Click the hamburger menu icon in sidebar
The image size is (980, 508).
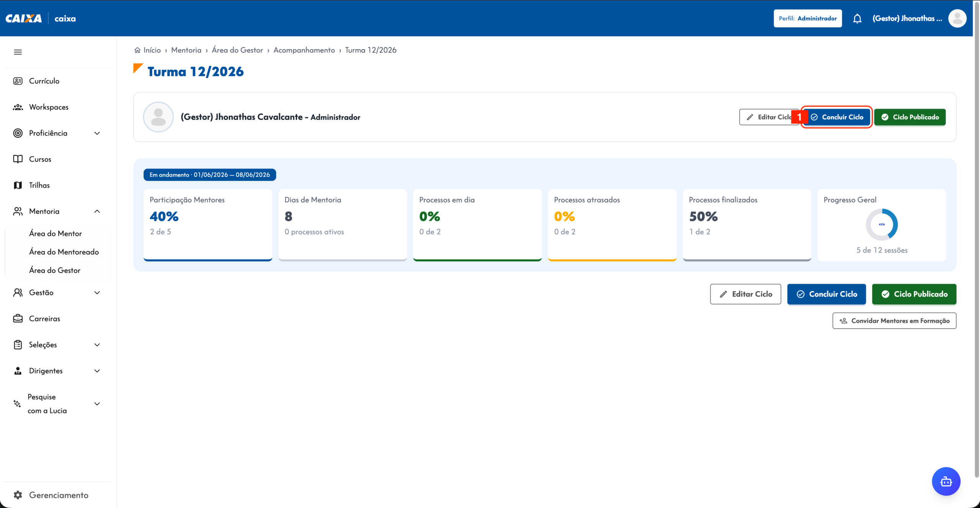(x=18, y=52)
